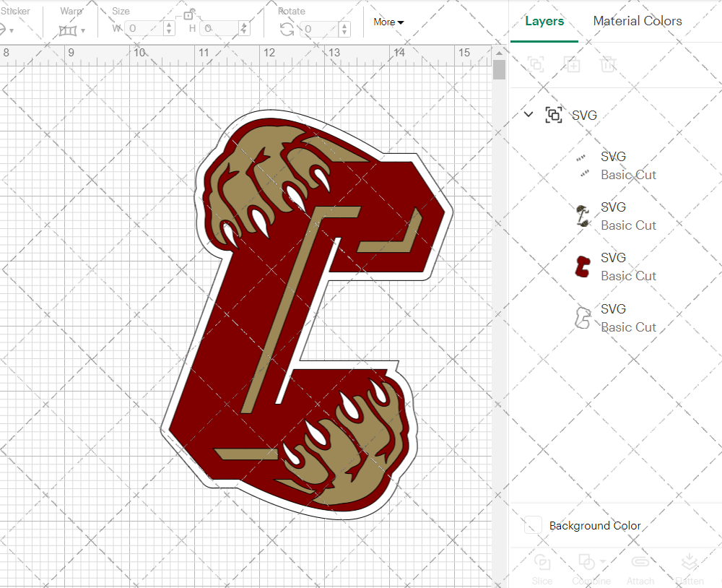Click the Height size input field
722x588 pixels.
coord(219,29)
